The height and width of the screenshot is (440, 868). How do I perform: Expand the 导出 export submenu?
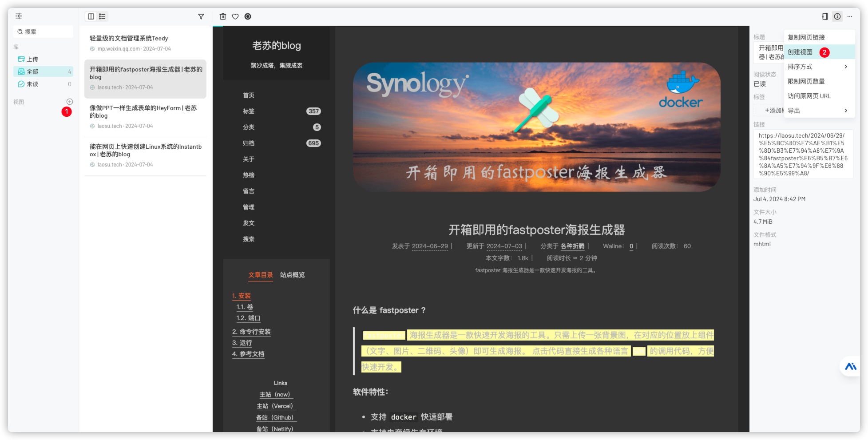[819, 111]
